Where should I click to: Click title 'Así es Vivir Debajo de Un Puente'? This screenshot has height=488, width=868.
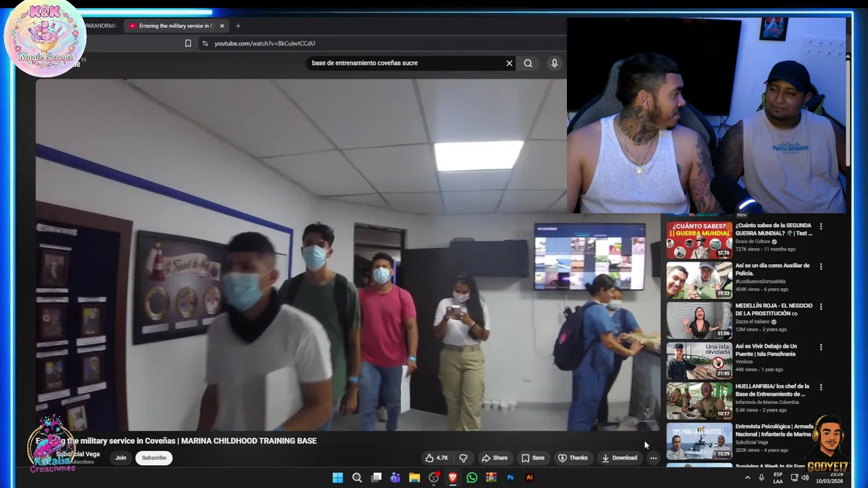tap(766, 350)
